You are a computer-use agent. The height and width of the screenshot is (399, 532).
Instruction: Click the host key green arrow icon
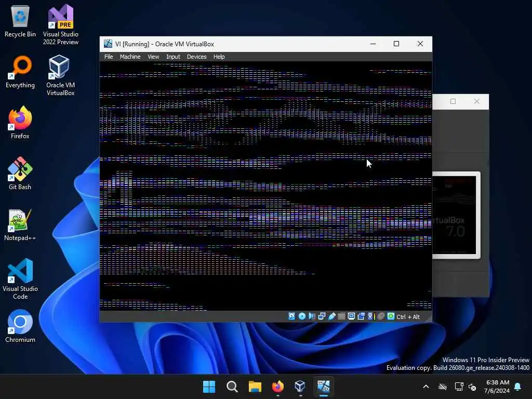(391, 316)
